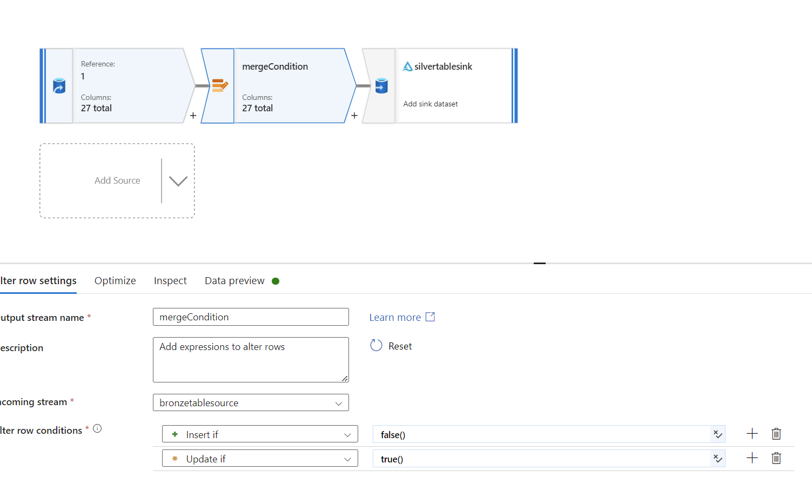This screenshot has width=812, height=504.
Task: Switch to the Optimize tab
Action: click(x=115, y=281)
